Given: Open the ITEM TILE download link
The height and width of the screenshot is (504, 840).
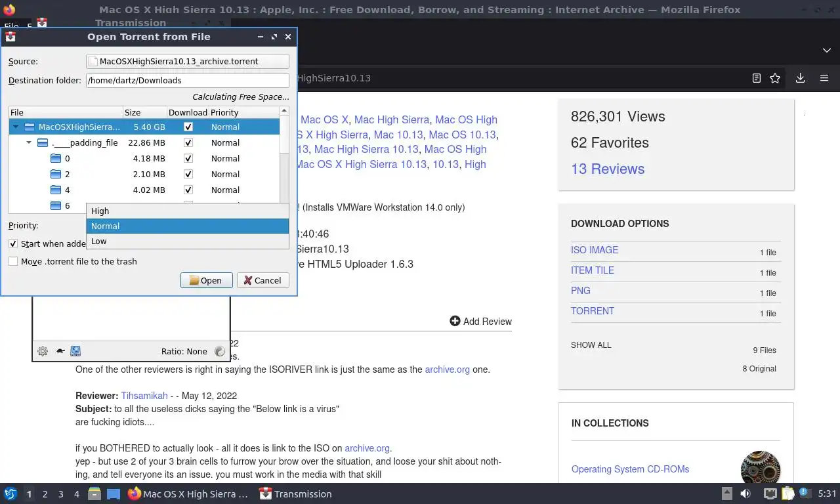Looking at the screenshot, I should [593, 270].
